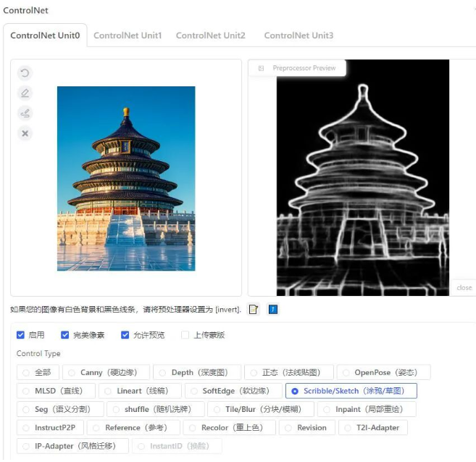Screen dimensions: 476x462
Task: Click the notepad new canvas icon
Action: point(253,310)
